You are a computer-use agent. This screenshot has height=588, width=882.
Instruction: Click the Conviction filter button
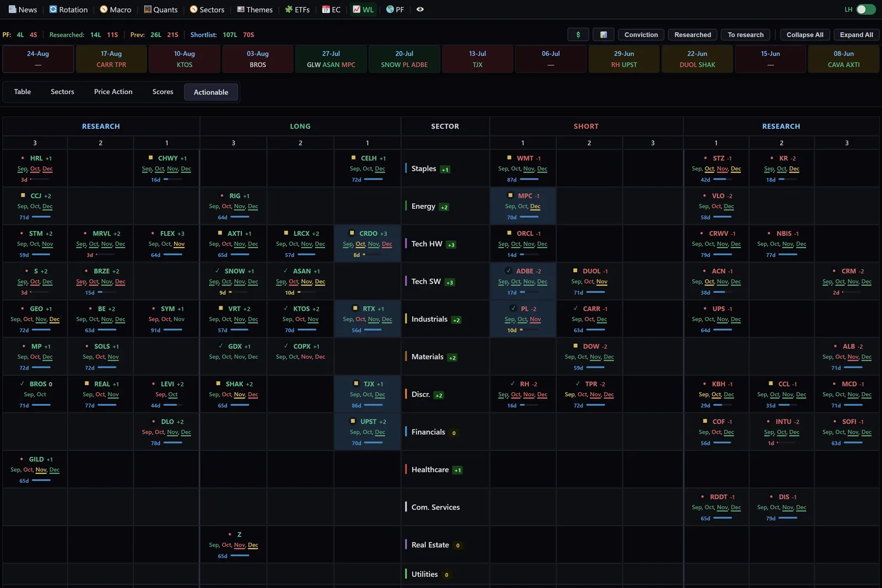coord(641,35)
